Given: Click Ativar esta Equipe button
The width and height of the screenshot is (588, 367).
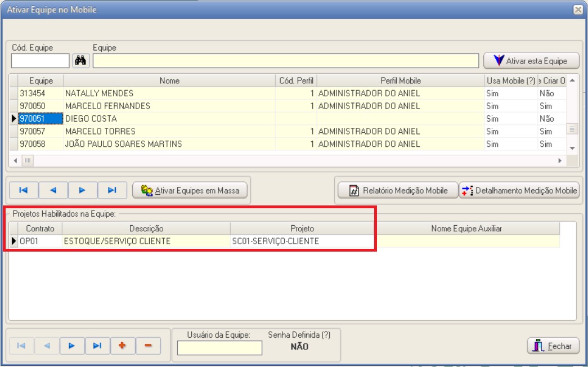Looking at the screenshot, I should [532, 60].
